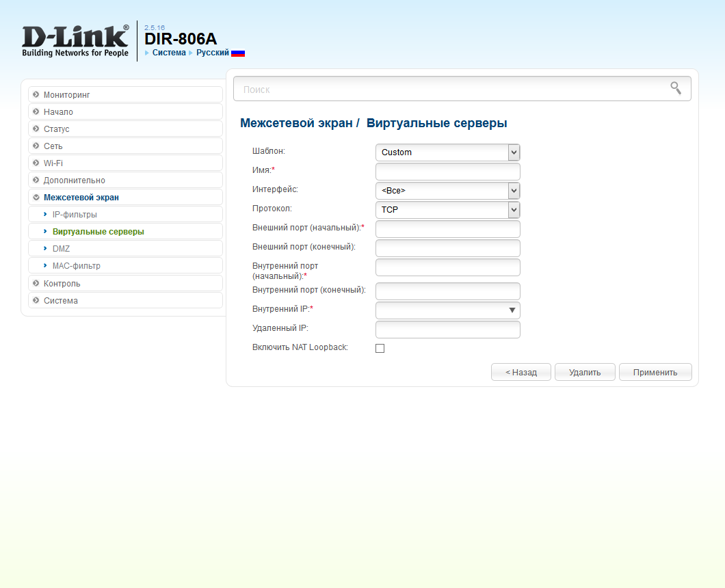Click the arrow icon beside Система sidebar item
The height and width of the screenshot is (588, 725).
(x=36, y=300)
